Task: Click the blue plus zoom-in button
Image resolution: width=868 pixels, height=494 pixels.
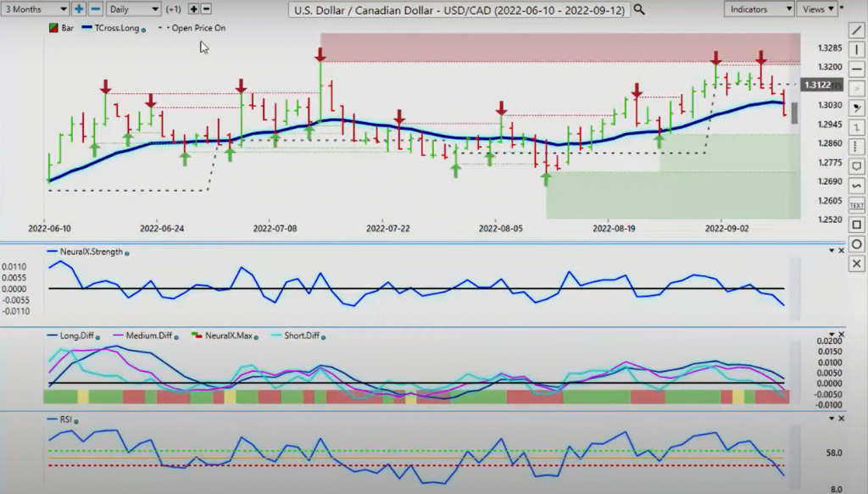Action: pos(79,8)
